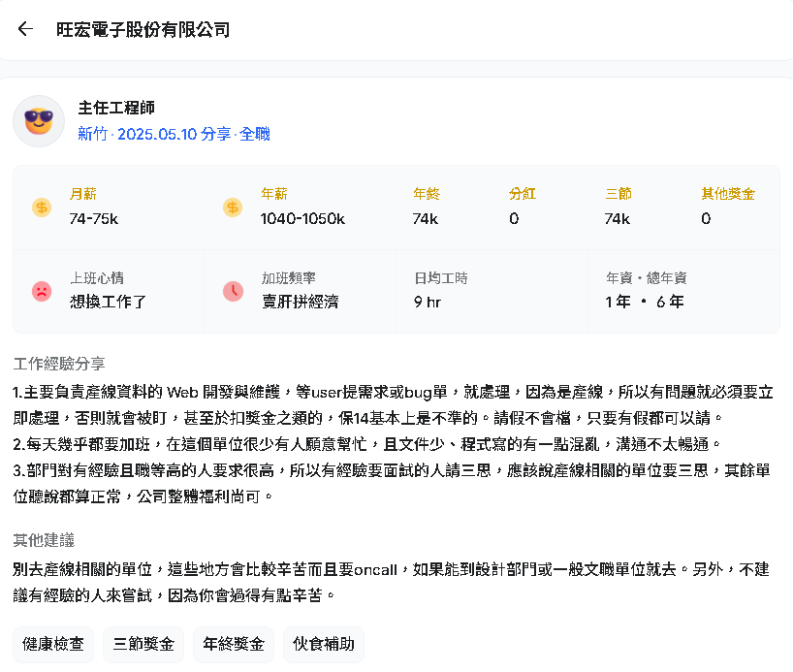
Task: Click the mood text 想換工作了
Action: pos(109,303)
